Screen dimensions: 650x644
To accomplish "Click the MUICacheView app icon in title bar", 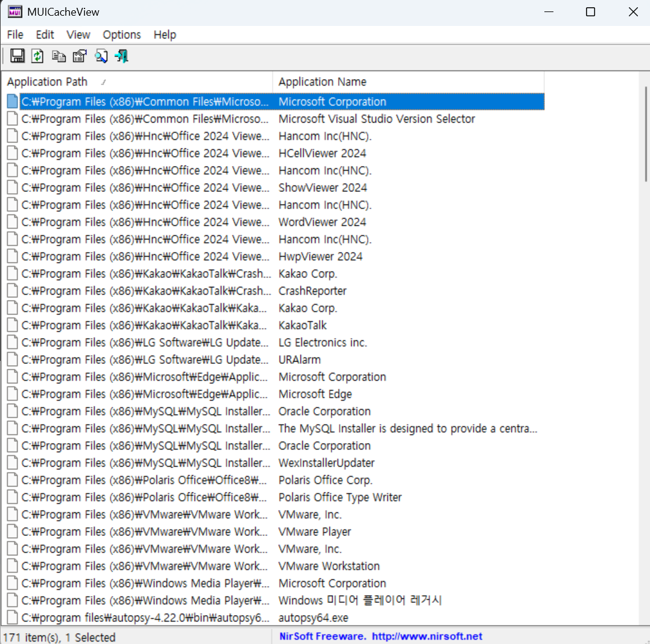I will point(15,11).
